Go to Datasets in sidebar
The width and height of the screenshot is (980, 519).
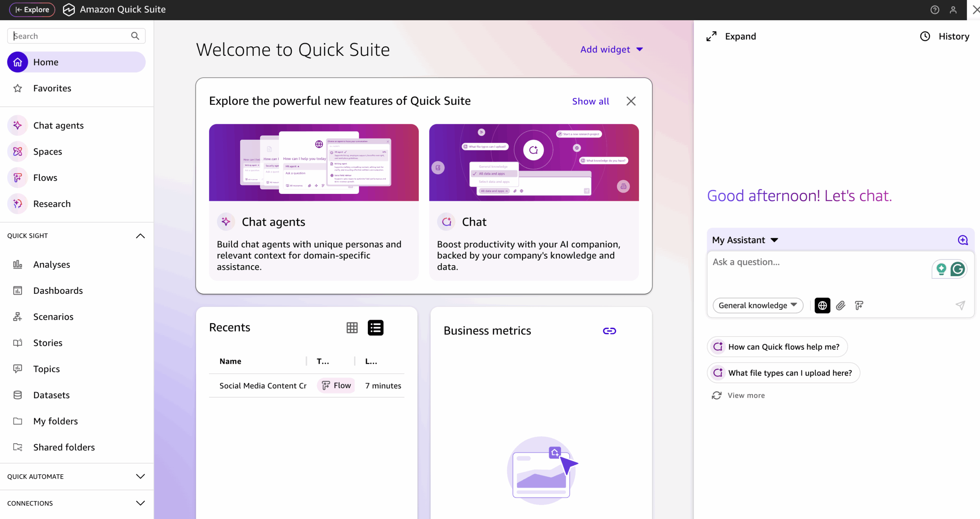pyautogui.click(x=51, y=395)
